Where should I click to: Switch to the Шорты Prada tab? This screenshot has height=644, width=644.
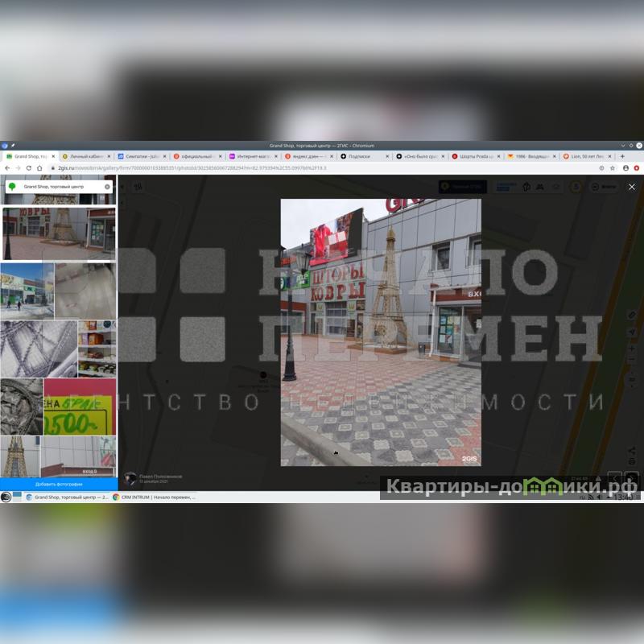[x=475, y=156]
